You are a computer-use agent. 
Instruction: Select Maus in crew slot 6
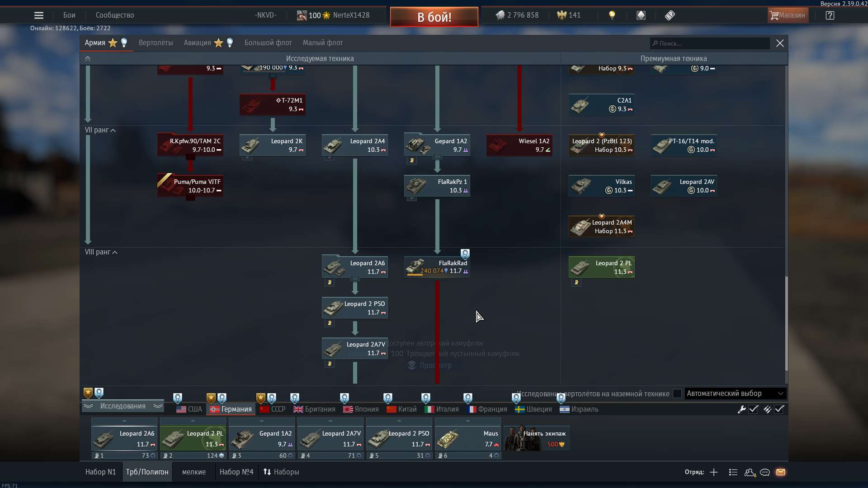(468, 439)
